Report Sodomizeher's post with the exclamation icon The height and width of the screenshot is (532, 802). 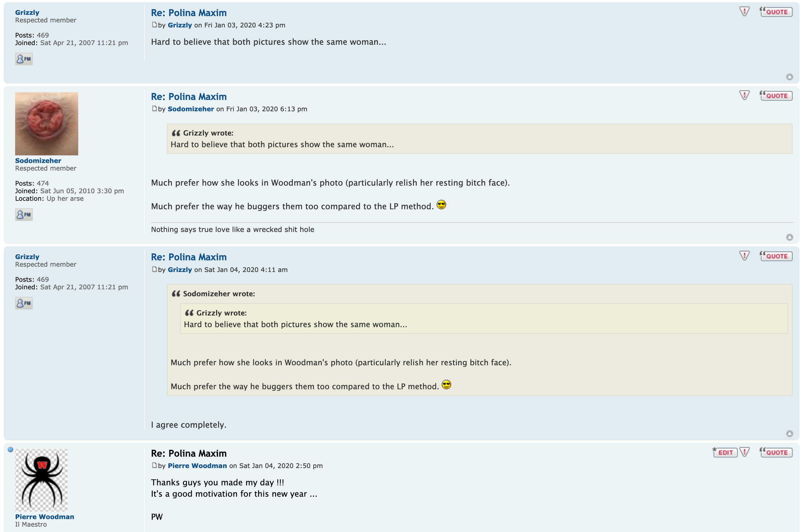(x=744, y=96)
